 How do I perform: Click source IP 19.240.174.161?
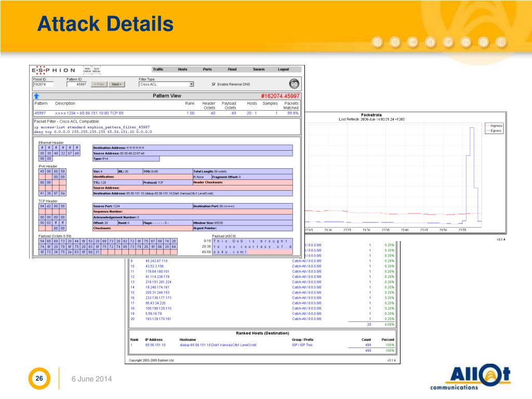tap(157, 287)
